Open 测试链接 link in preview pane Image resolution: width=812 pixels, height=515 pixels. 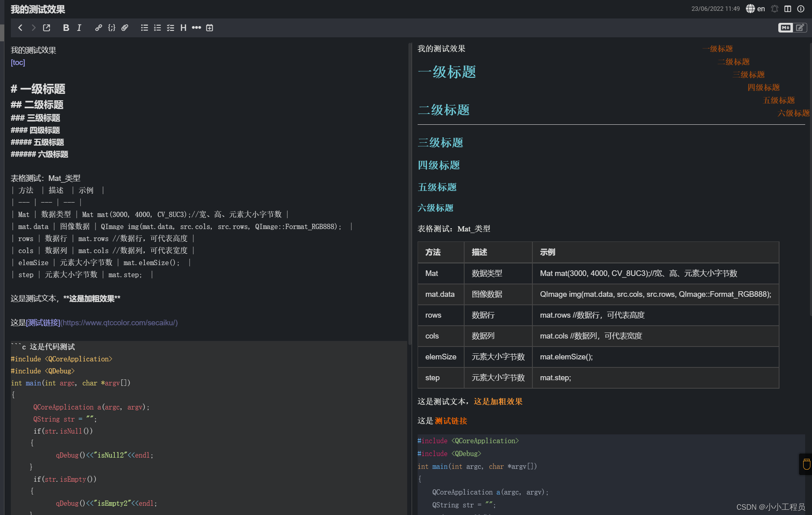pyautogui.click(x=451, y=421)
